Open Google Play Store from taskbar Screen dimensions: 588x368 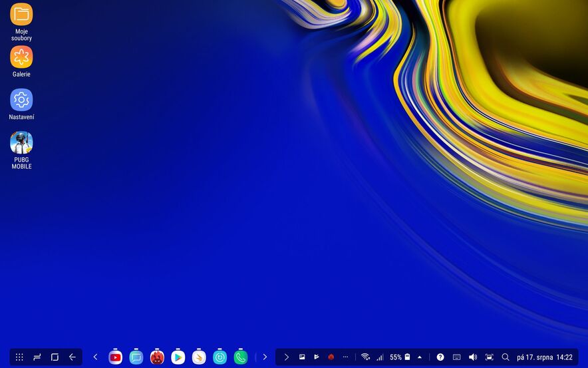(x=178, y=357)
